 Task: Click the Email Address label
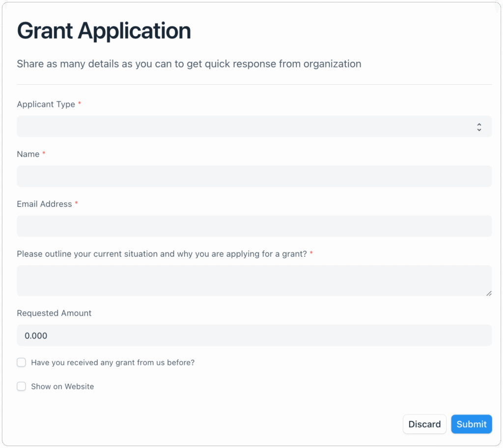[44, 204]
